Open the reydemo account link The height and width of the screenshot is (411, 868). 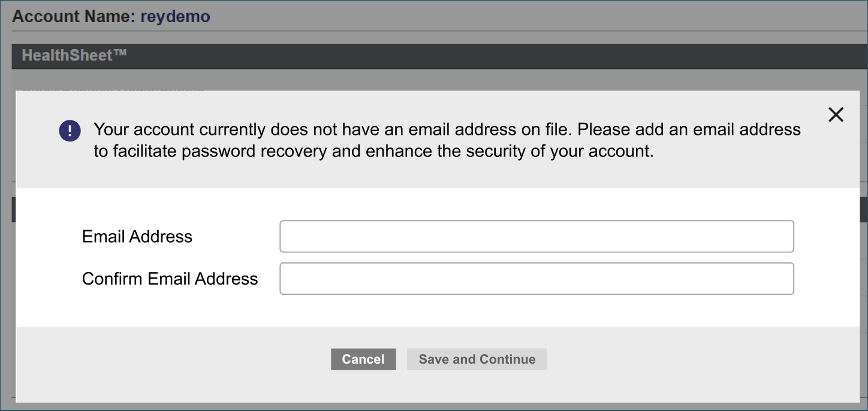coord(174,16)
